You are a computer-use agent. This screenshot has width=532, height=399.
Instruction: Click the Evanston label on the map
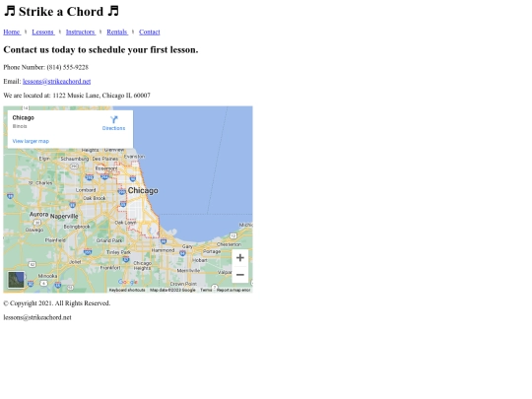click(134, 157)
